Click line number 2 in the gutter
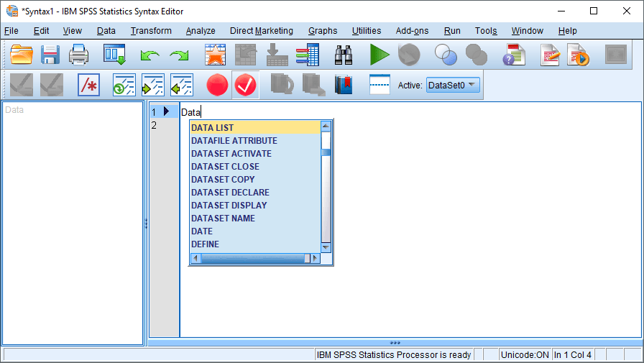 tap(154, 126)
